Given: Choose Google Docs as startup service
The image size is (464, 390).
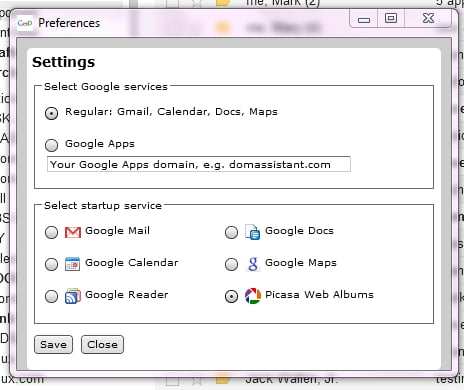Looking at the screenshot, I should tap(231, 232).
